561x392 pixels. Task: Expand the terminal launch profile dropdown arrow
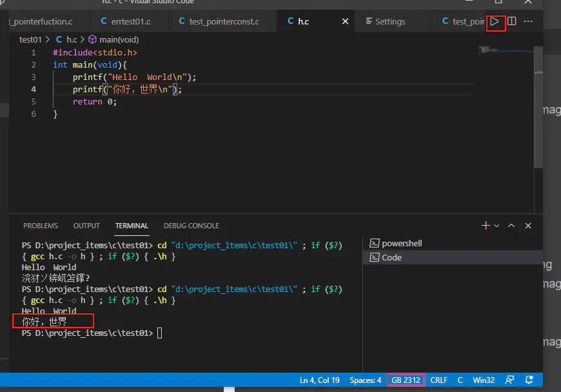[497, 226]
